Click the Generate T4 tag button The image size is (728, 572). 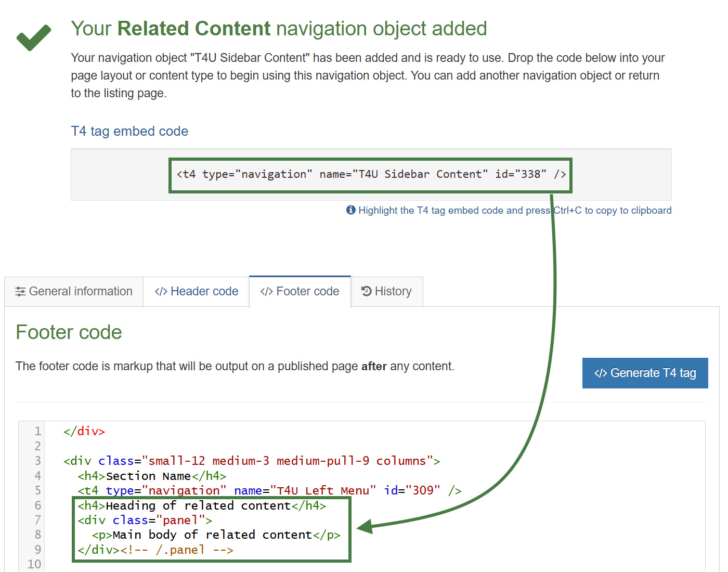(645, 373)
